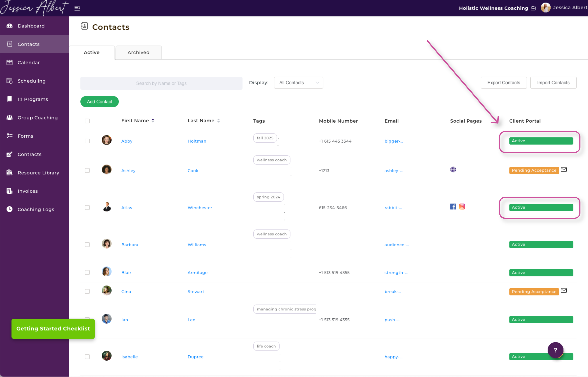Resend invite via Ashley's envelope icon

pyautogui.click(x=564, y=170)
